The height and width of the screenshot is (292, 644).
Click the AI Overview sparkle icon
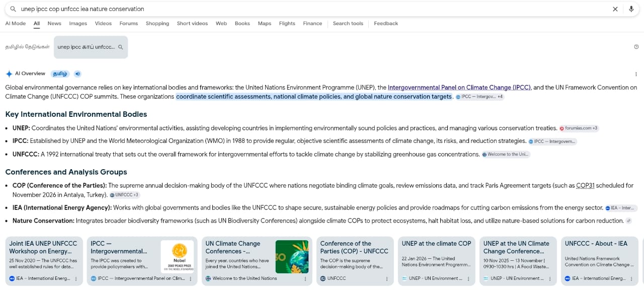[x=9, y=74]
